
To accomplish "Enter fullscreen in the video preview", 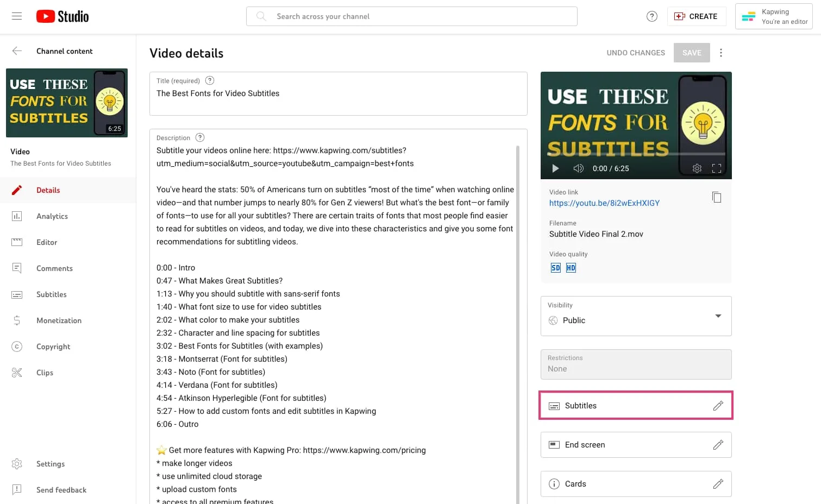I will (x=717, y=168).
